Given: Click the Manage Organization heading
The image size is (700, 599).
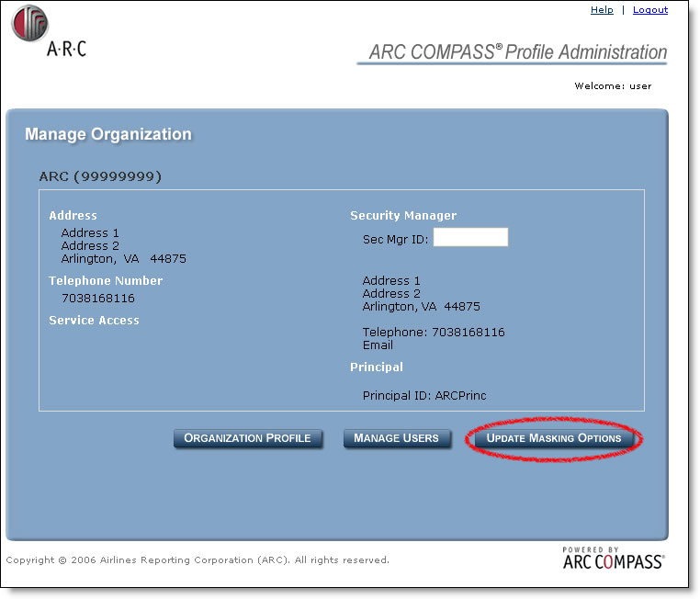Looking at the screenshot, I should click(x=108, y=134).
